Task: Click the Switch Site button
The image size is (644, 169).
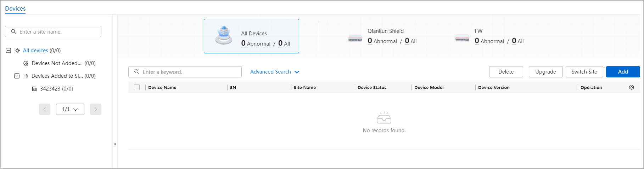Action: point(584,72)
